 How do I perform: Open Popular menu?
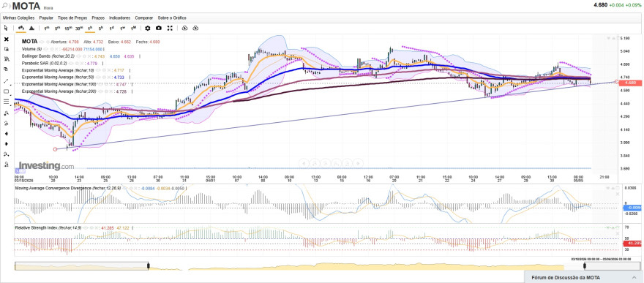click(x=46, y=18)
